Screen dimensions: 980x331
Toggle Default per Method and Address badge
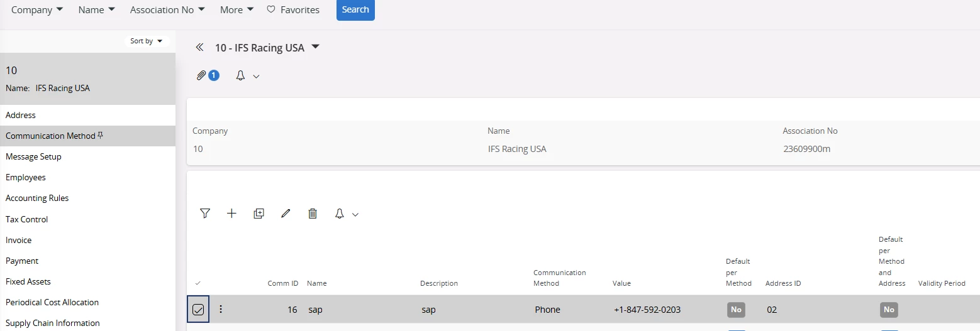pyautogui.click(x=889, y=310)
